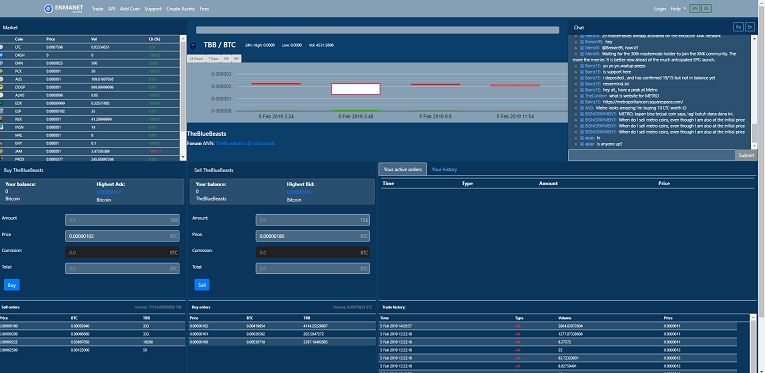Focus the Price field in the Sell panel
Viewport: 765px width, 373px height.
313,236
